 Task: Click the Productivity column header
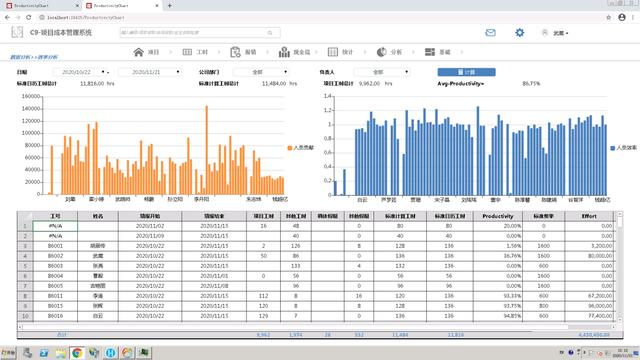click(498, 216)
